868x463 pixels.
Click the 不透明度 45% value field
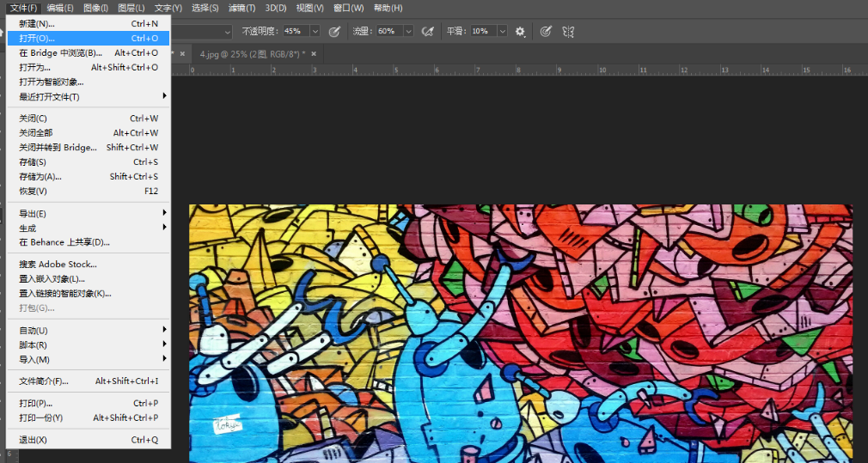coord(296,32)
